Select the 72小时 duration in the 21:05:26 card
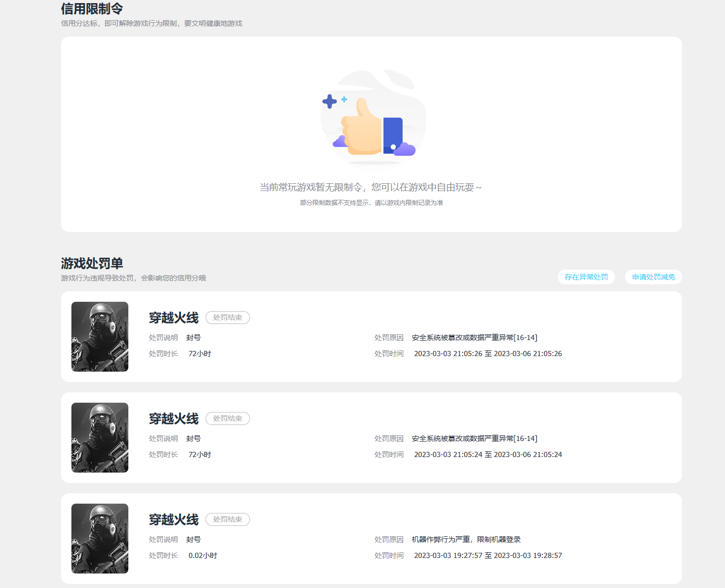The image size is (725, 588). click(x=200, y=354)
